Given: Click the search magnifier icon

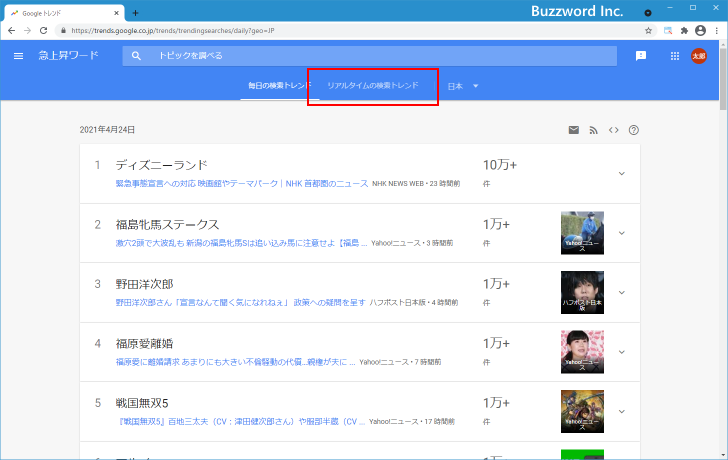Looking at the screenshot, I should coord(136,56).
